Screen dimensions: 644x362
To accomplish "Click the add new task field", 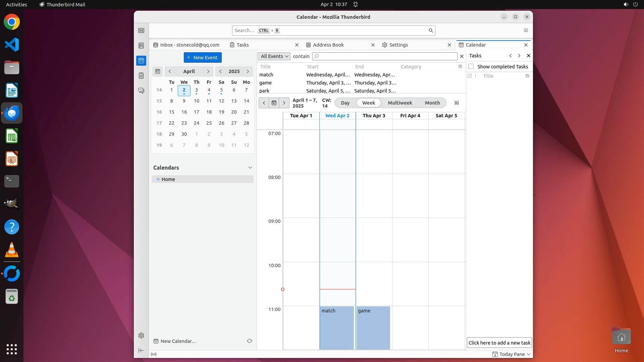I will coord(499,343).
